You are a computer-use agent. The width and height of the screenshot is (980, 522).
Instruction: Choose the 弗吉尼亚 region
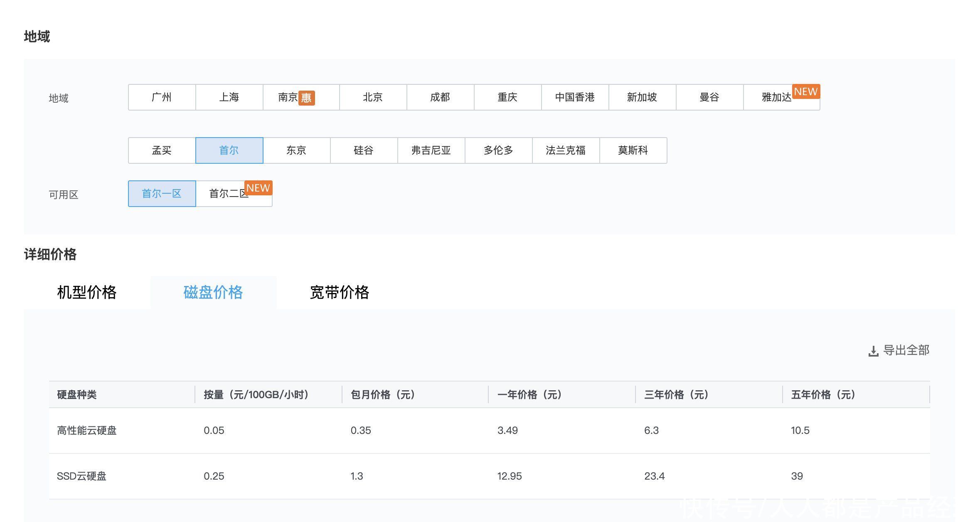[431, 150]
